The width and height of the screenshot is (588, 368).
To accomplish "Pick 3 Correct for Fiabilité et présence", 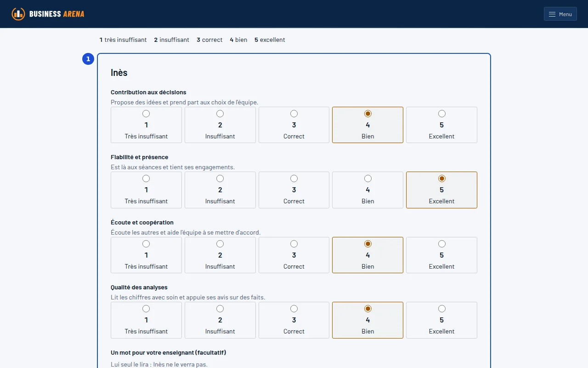I will point(294,190).
